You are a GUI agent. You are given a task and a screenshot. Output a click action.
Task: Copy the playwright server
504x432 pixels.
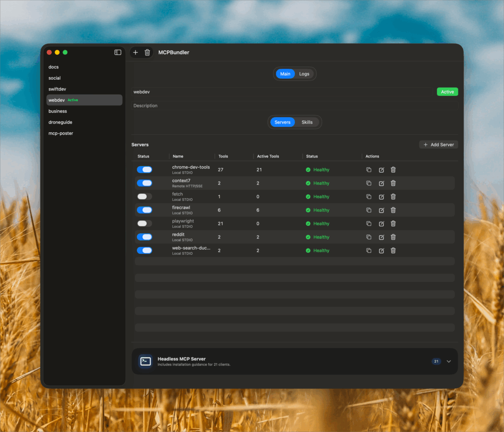coord(369,224)
